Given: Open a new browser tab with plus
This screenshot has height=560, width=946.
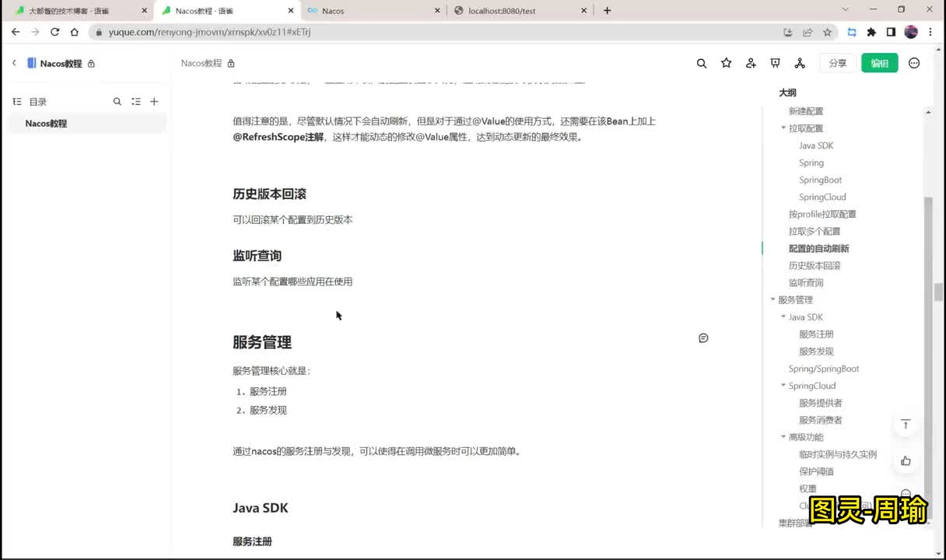Looking at the screenshot, I should point(608,10).
